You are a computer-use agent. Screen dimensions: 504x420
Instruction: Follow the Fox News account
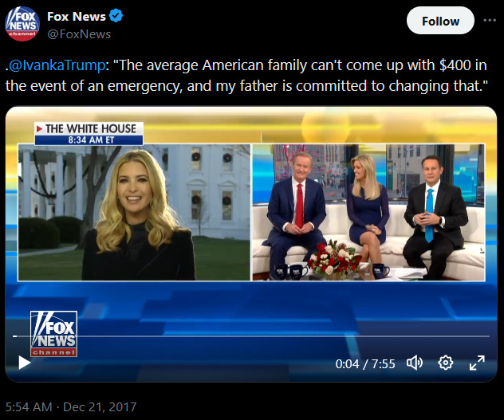440,21
